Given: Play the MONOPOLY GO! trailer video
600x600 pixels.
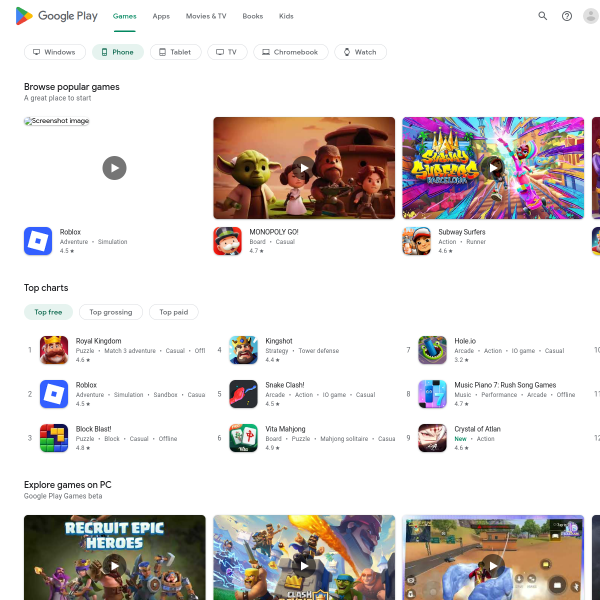Looking at the screenshot, I should (x=304, y=168).
